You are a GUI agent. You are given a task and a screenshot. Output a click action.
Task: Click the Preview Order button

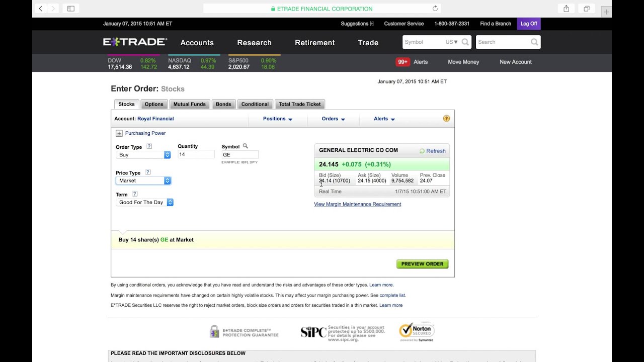pos(422,264)
